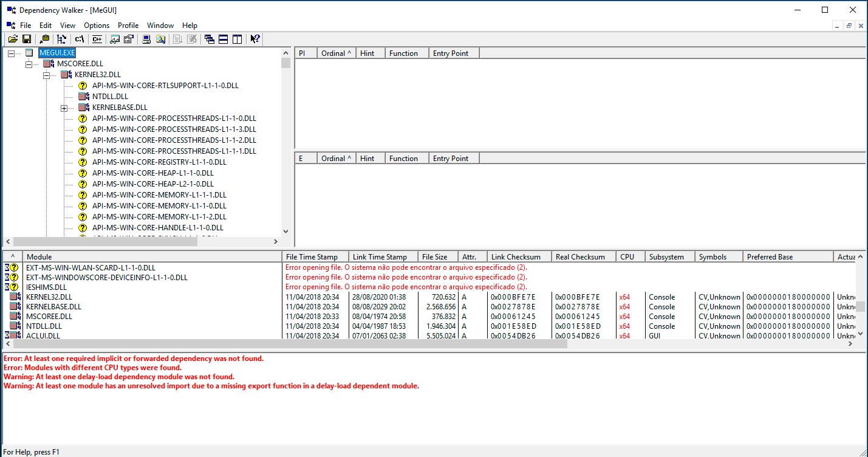868x457 pixels.
Task: Select API-MS-WIN-CORE-HEAP-L1-1-0.DLL in the tree
Action: (x=153, y=173)
